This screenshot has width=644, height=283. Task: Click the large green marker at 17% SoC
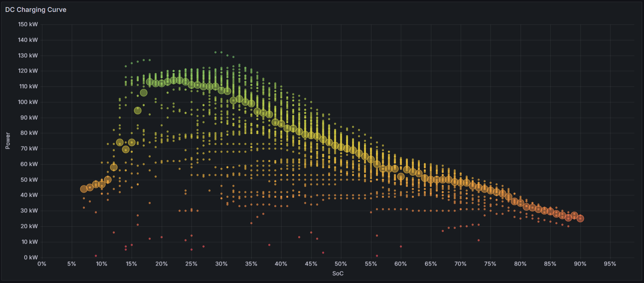(144, 93)
